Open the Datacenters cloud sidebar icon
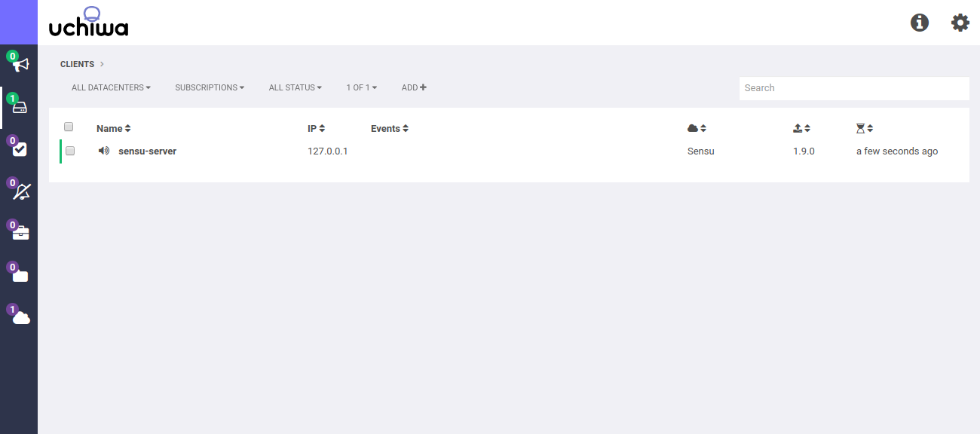Screen dimensions: 980x434 click(21, 318)
